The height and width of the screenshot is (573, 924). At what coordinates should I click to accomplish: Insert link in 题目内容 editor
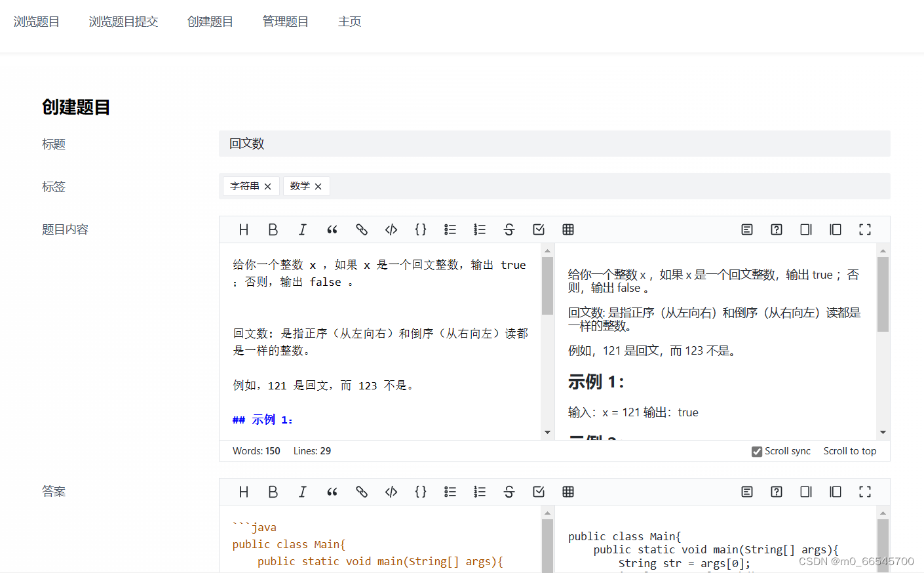click(x=362, y=229)
